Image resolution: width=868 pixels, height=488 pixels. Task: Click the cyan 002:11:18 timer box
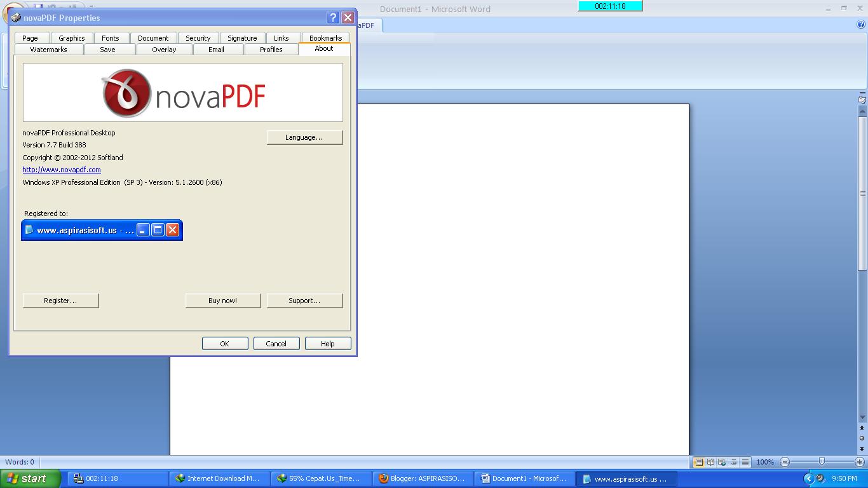coord(610,6)
